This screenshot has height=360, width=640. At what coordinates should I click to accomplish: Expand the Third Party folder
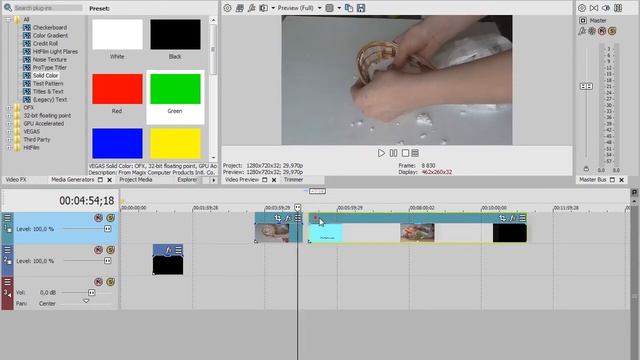[x=9, y=140]
